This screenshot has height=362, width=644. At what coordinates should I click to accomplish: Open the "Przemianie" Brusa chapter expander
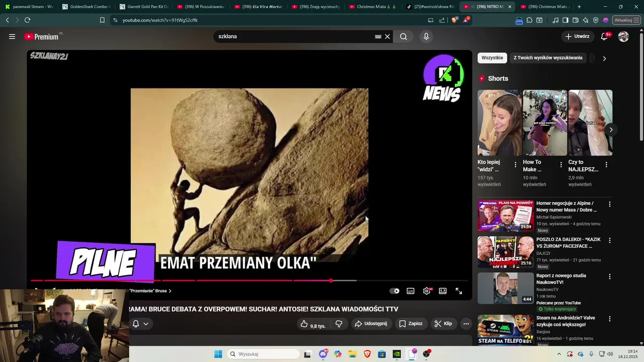click(150, 291)
